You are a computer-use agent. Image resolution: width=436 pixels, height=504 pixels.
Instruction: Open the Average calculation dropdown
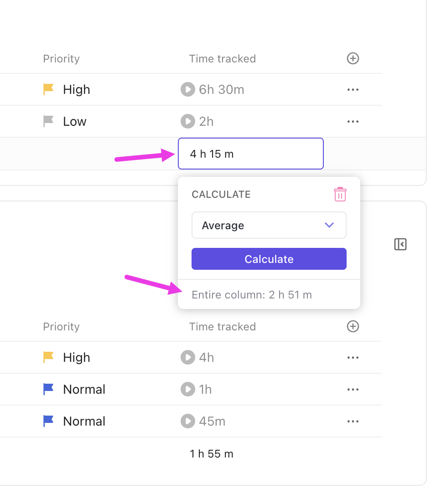point(269,225)
